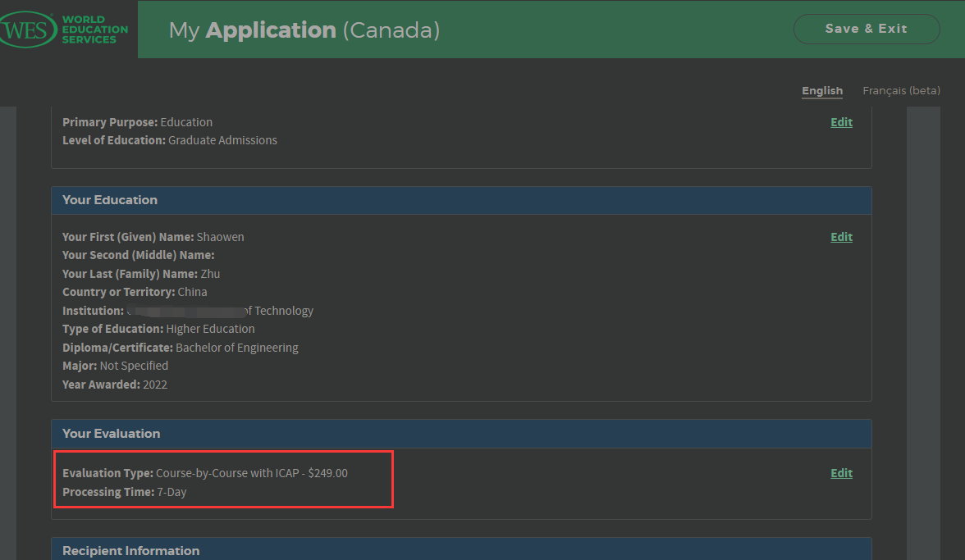Edit the Your Evaluation section
965x560 pixels.
(841, 473)
